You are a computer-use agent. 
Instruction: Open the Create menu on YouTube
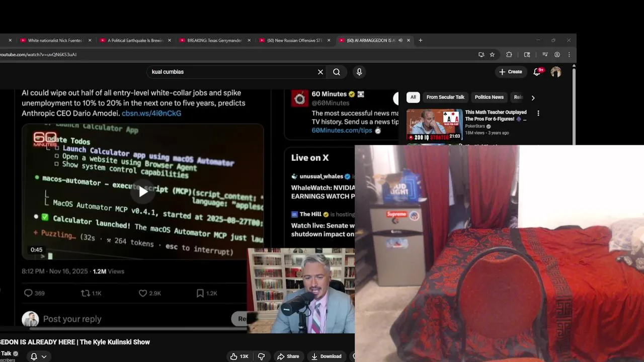[x=511, y=72]
